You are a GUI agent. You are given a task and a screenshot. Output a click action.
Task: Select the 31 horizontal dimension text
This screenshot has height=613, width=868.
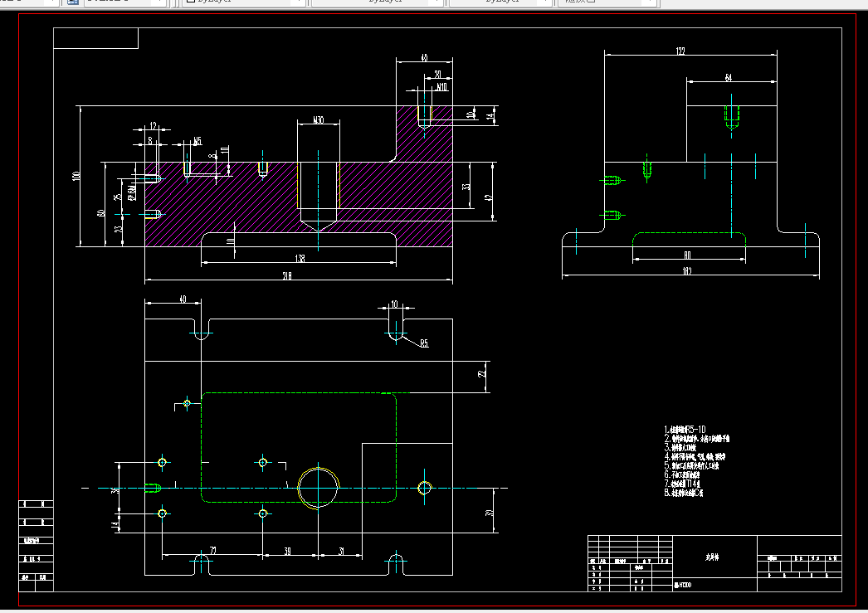[342, 551]
